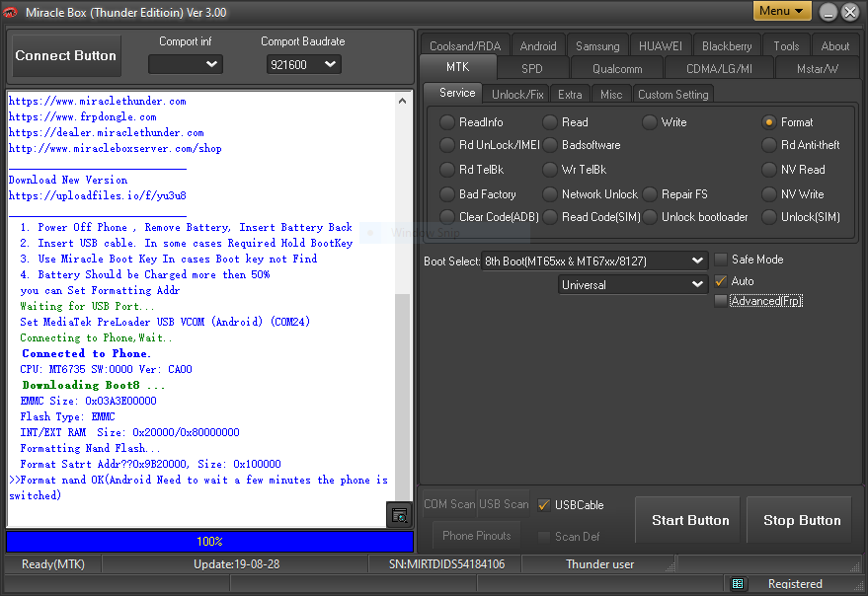Toggle the Scan Def checkbox
Image resolution: width=868 pixels, height=596 pixels.
click(543, 537)
